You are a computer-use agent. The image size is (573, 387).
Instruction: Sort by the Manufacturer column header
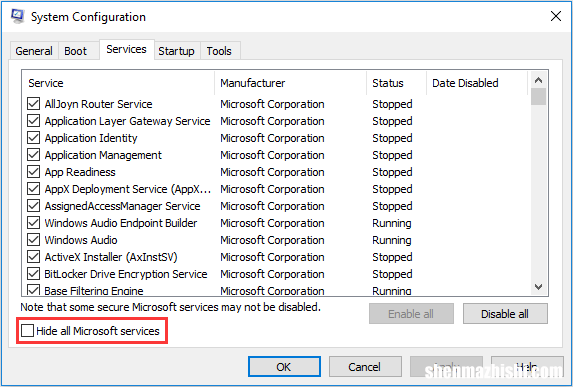pos(291,83)
